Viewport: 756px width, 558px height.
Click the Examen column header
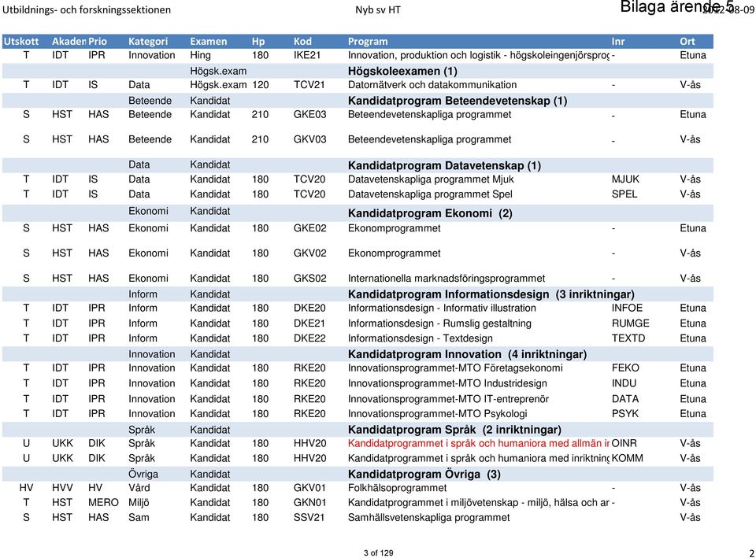click(x=208, y=42)
